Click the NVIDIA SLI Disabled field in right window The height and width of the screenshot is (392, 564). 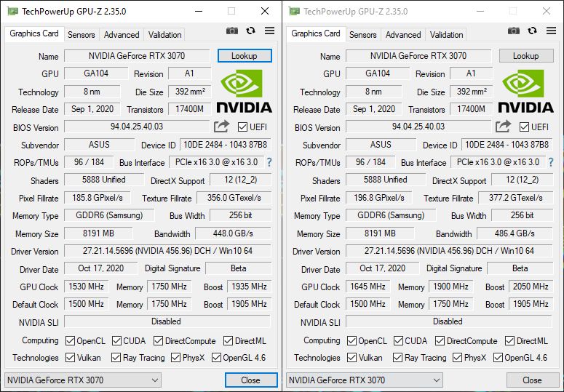click(448, 321)
